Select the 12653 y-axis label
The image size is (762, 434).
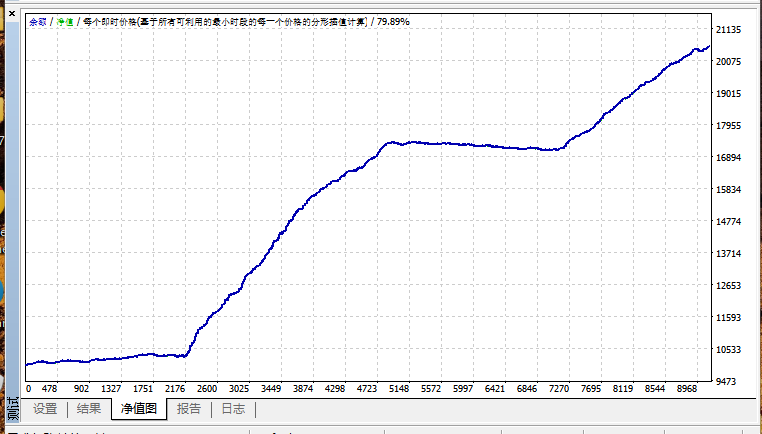tap(728, 286)
